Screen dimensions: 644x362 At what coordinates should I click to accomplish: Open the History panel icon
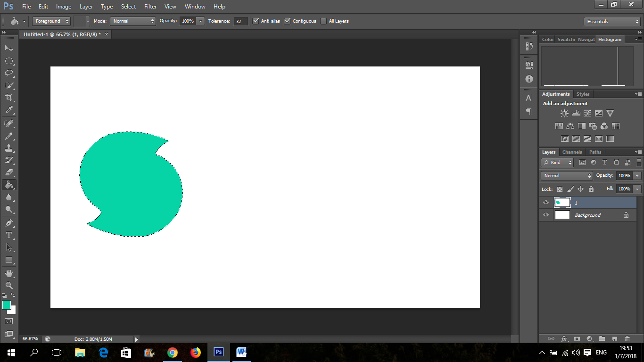coord(529,46)
